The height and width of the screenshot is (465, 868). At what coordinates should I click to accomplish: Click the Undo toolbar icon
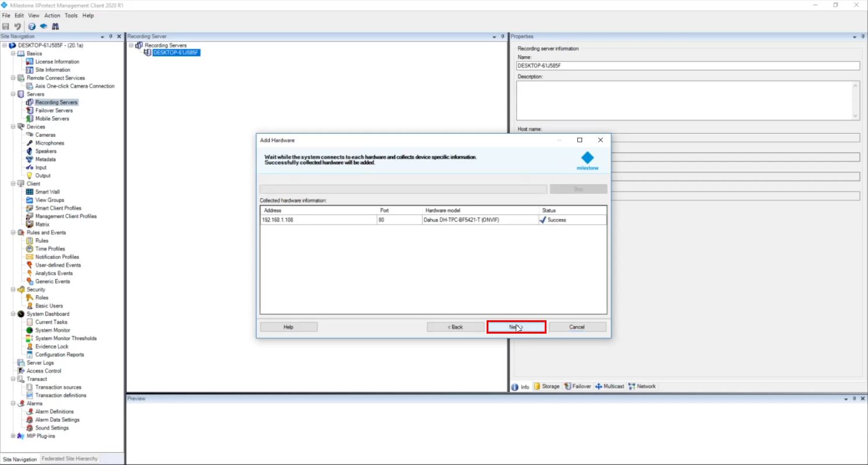coord(17,26)
